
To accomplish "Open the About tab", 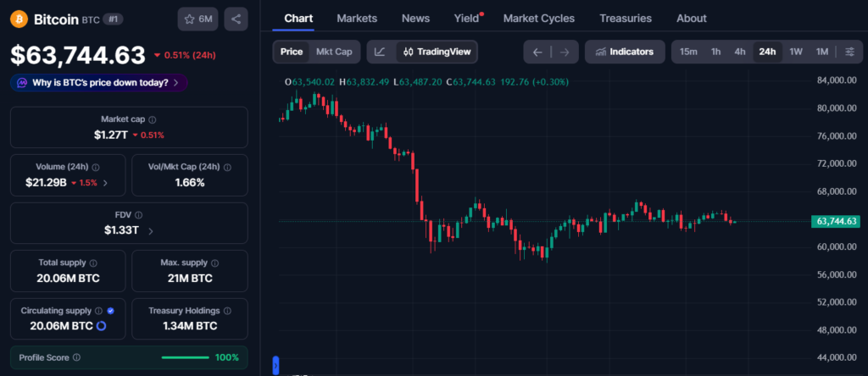I will [x=692, y=19].
